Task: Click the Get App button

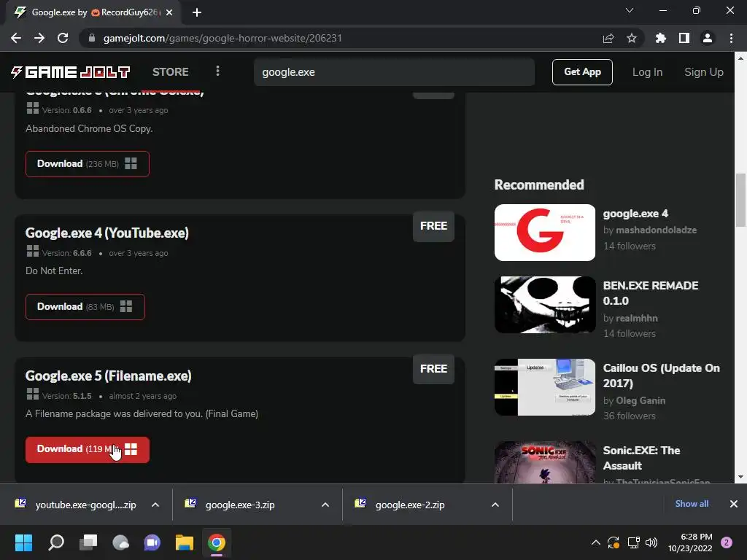Action: [582, 72]
